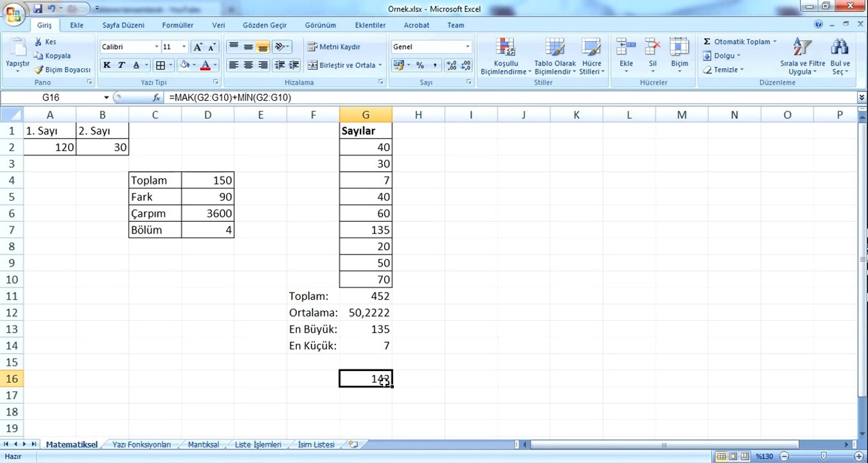Switch to Yazı Fonksiyonları sheet
868x463 pixels.
(x=141, y=444)
